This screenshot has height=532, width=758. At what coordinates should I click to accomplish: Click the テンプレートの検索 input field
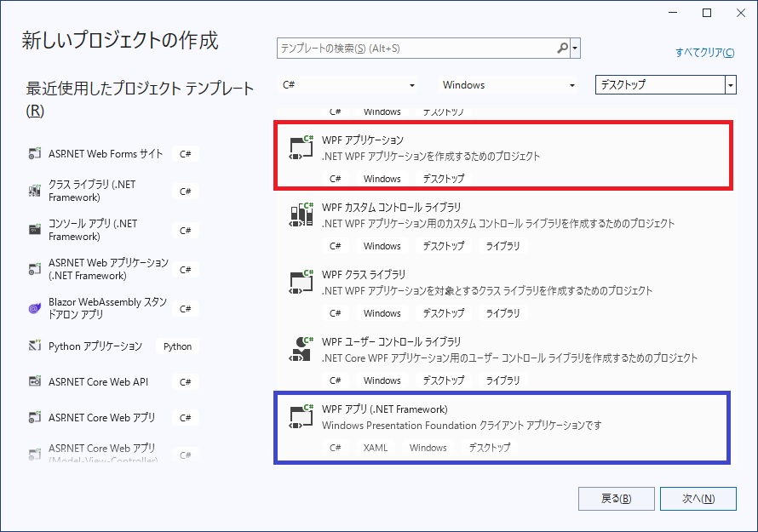point(416,49)
